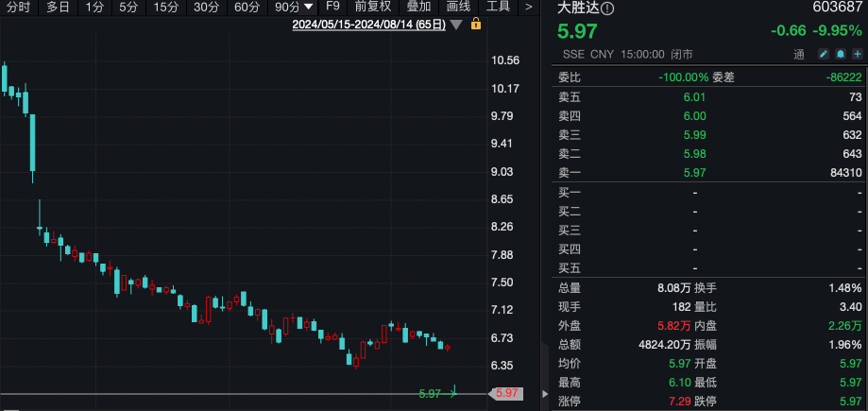Click the 量比 value 3.40
Screen dimensions: 868x411
pyautogui.click(x=851, y=307)
